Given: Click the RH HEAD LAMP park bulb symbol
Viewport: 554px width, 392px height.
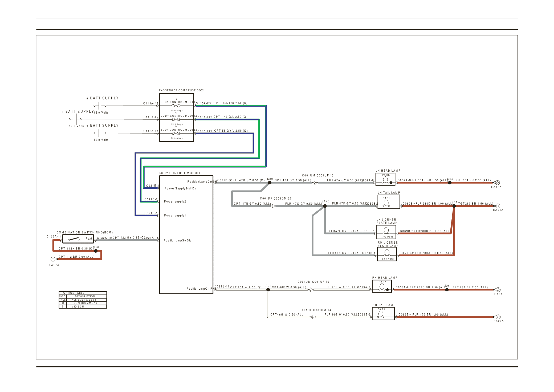Looking at the screenshot, I should (x=382, y=287).
